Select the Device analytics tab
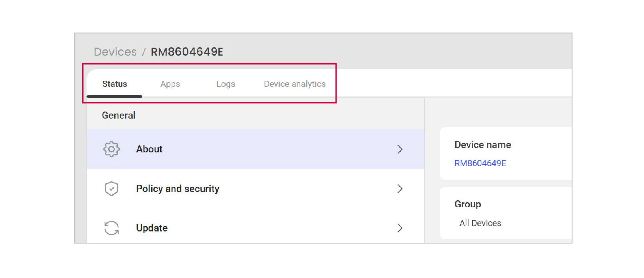The image size is (644, 278). pos(295,84)
